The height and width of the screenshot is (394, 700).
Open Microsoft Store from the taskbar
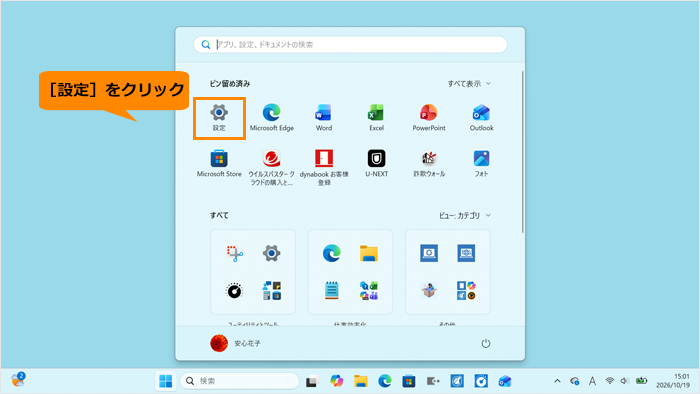click(409, 381)
